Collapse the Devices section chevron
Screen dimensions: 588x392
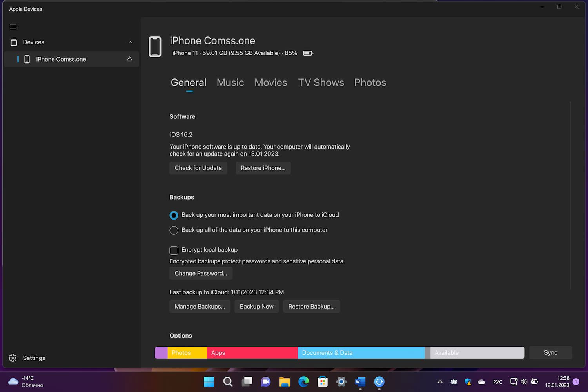(x=131, y=42)
